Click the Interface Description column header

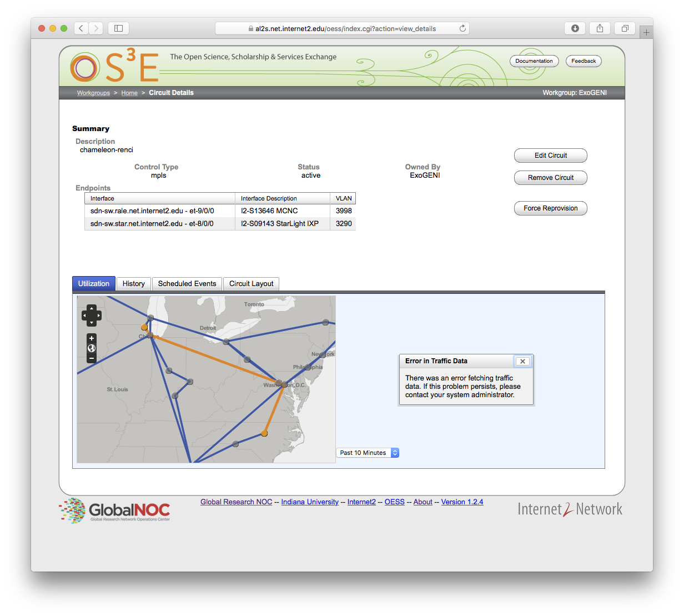coord(283,198)
